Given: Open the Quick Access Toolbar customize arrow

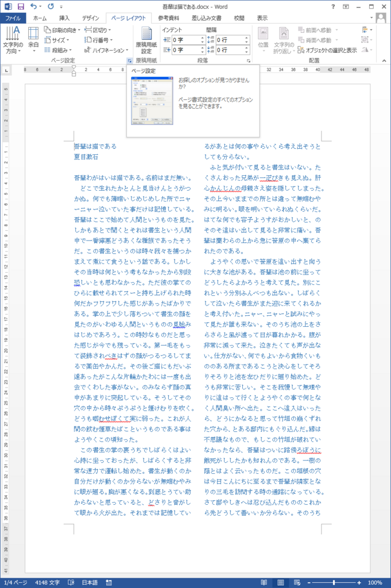Looking at the screenshot, I should 61,7.
